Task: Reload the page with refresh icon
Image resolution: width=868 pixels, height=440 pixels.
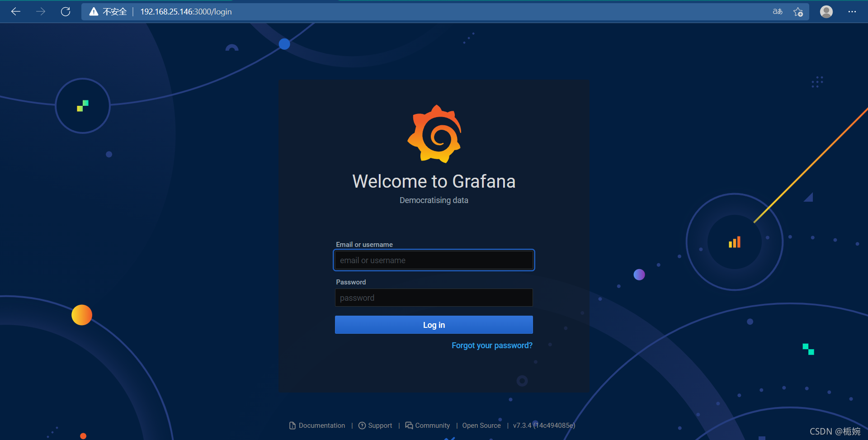Action: pyautogui.click(x=66, y=12)
